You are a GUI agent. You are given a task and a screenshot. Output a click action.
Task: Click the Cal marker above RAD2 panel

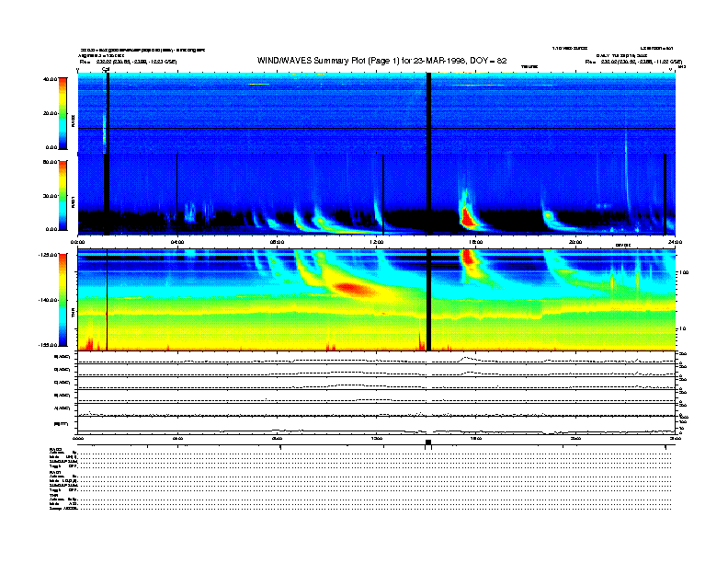click(x=106, y=70)
